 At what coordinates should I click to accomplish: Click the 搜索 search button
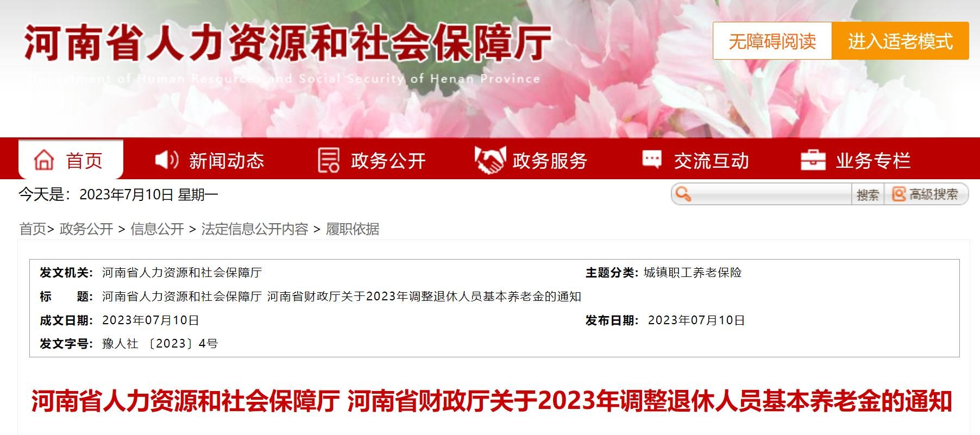pyautogui.click(x=868, y=194)
